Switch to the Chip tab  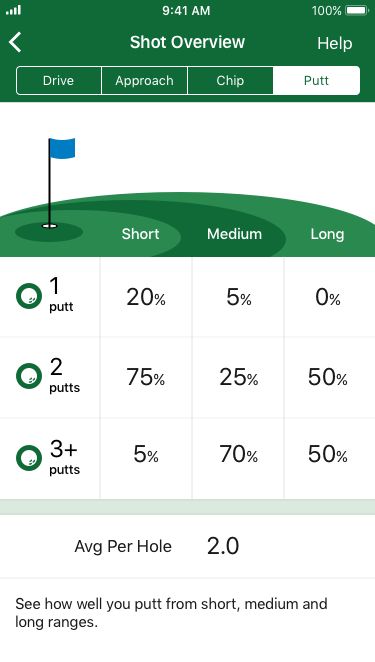pyautogui.click(x=230, y=80)
